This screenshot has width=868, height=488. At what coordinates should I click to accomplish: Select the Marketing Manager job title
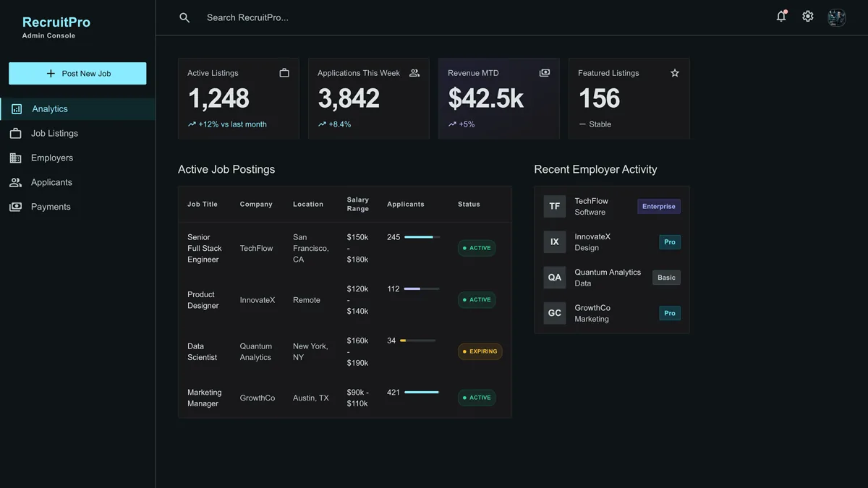[205, 398]
